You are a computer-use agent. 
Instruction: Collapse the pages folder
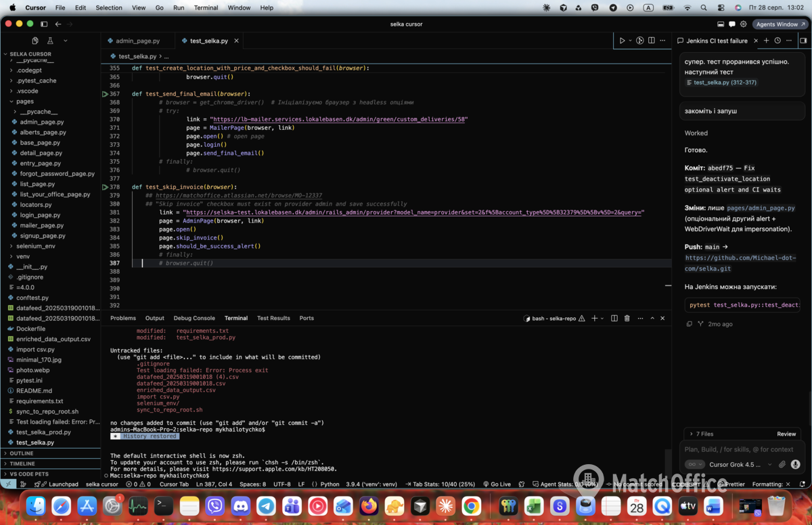(x=25, y=101)
